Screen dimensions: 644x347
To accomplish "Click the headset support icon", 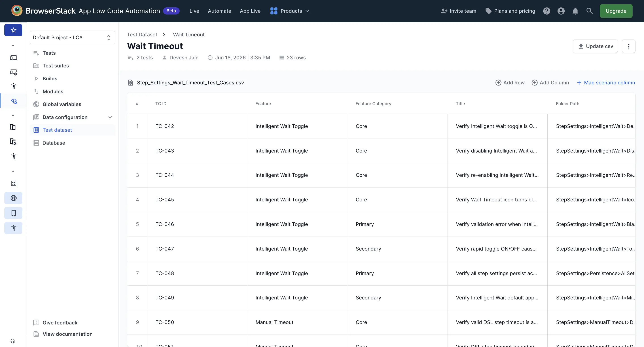I will 13,341.
